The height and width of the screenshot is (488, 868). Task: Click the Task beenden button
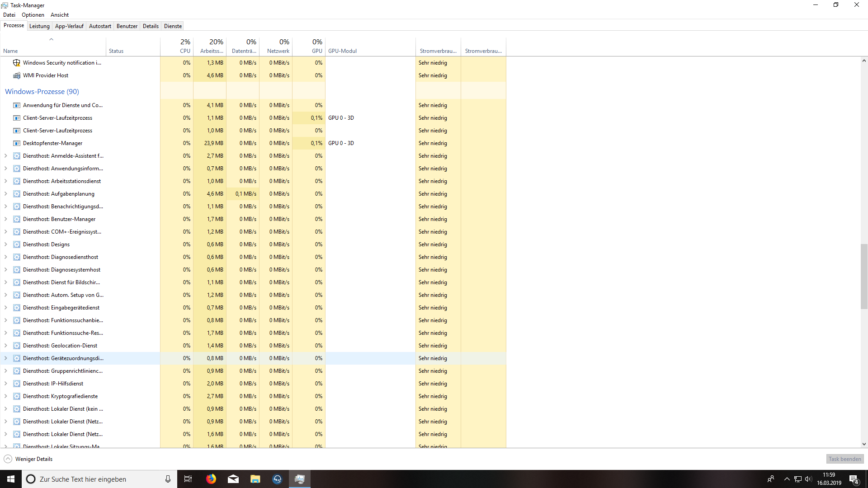click(x=844, y=459)
